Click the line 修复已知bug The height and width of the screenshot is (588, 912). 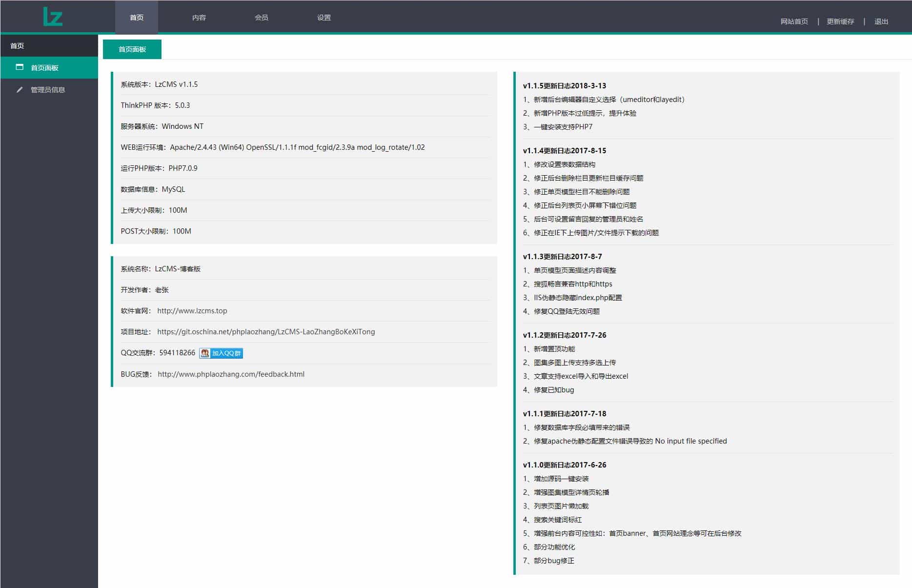coord(548,390)
